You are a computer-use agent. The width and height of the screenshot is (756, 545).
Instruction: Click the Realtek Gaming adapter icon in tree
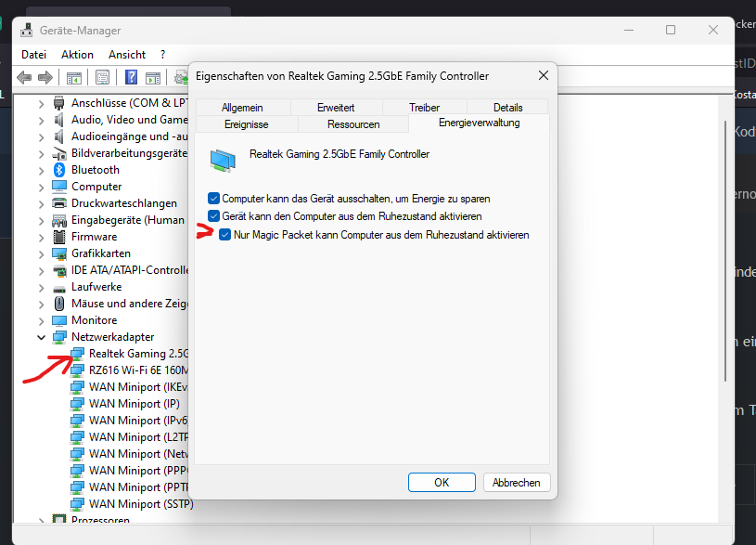tap(77, 354)
